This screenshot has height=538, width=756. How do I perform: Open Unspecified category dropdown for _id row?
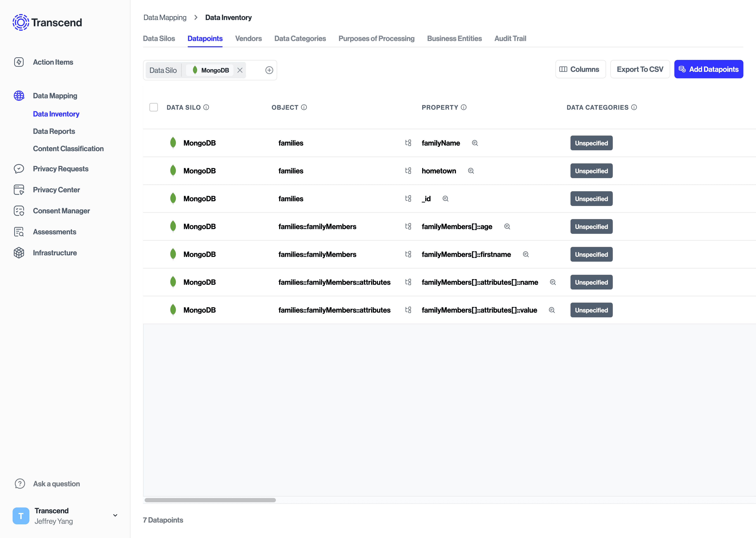pos(591,199)
